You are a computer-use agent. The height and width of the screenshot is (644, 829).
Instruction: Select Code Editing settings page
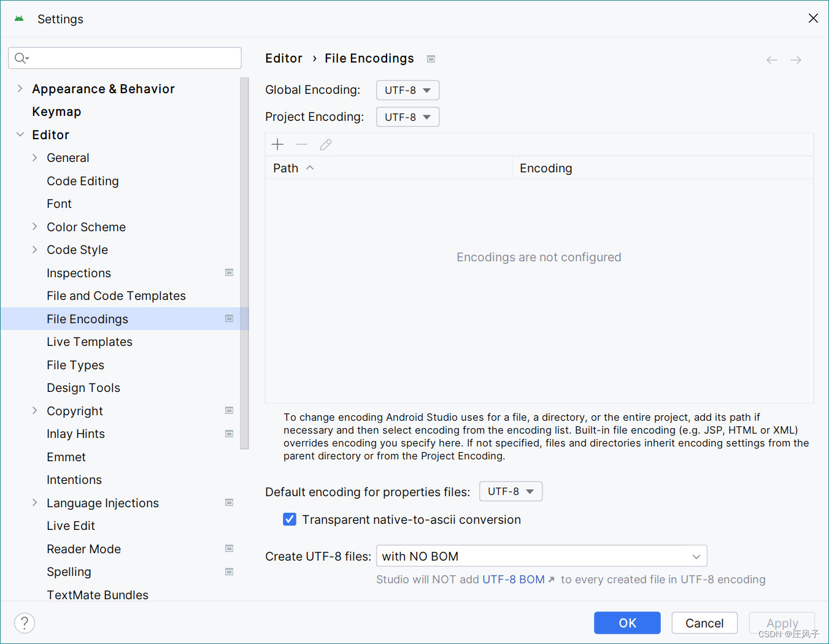[x=83, y=181]
